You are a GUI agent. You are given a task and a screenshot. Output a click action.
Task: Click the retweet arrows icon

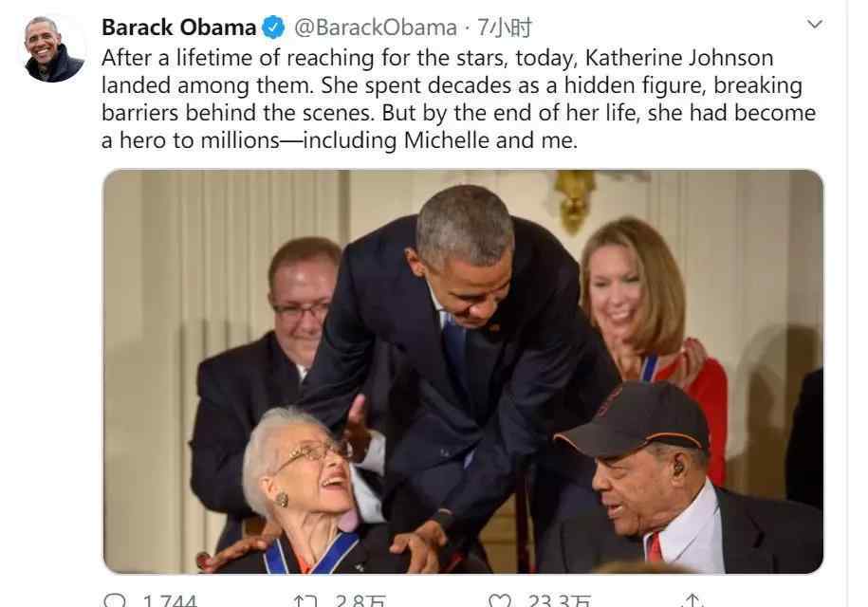[x=305, y=601]
